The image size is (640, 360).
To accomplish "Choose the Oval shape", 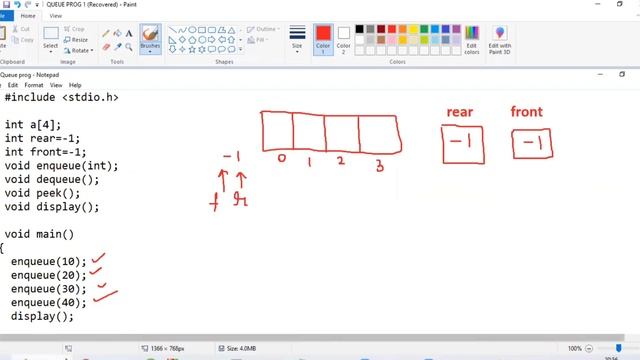I will [192, 30].
